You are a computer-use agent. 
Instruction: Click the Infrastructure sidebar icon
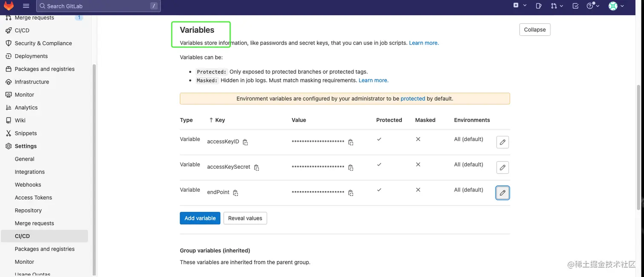(8, 82)
